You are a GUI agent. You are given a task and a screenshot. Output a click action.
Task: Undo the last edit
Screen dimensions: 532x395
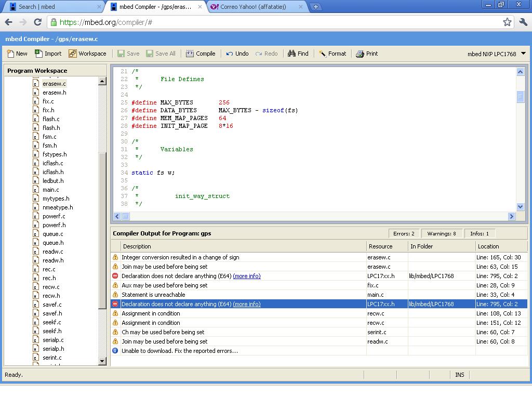(x=237, y=54)
